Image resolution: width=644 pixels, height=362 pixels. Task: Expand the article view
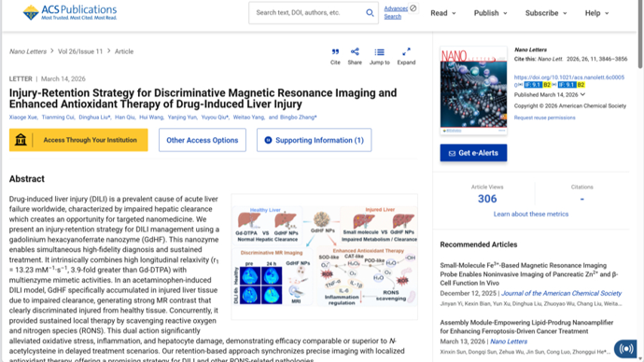[406, 56]
